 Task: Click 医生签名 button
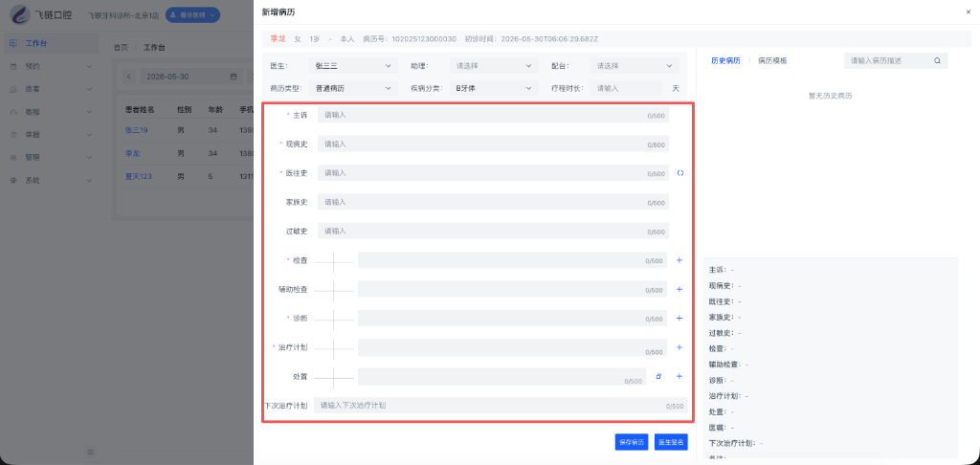tap(671, 442)
